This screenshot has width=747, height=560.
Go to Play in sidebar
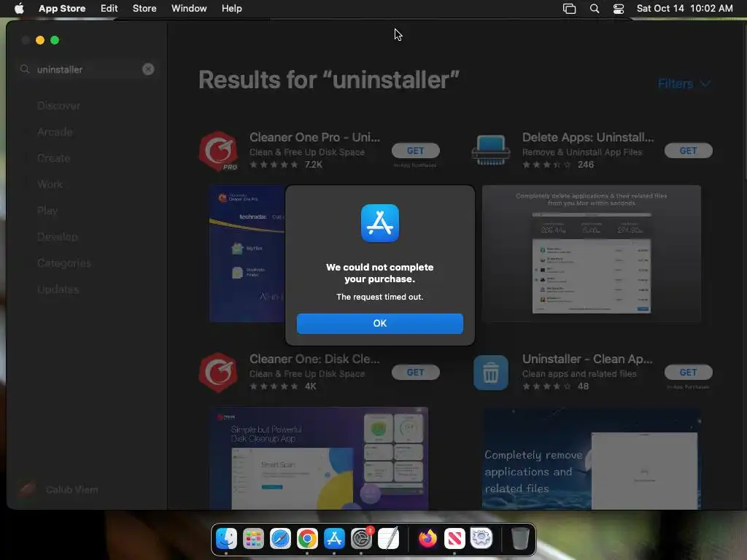pos(47,211)
